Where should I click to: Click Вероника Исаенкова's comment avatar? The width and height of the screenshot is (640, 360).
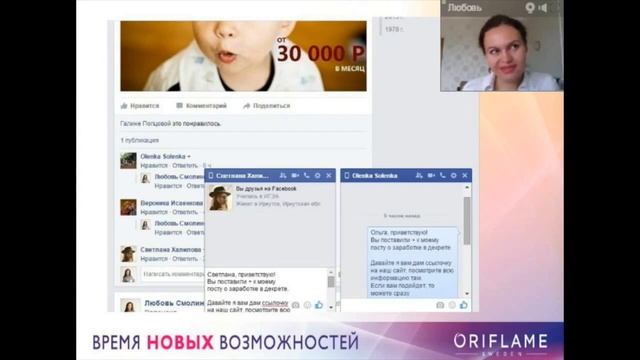click(128, 207)
